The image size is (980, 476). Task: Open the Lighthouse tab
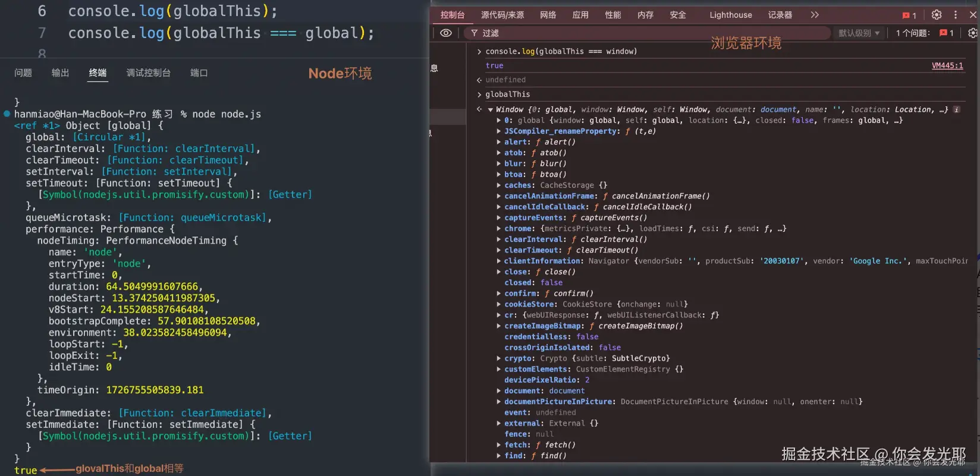[731, 15]
